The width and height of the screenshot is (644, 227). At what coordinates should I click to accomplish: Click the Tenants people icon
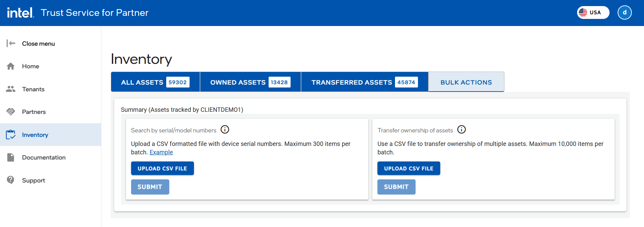click(x=11, y=89)
